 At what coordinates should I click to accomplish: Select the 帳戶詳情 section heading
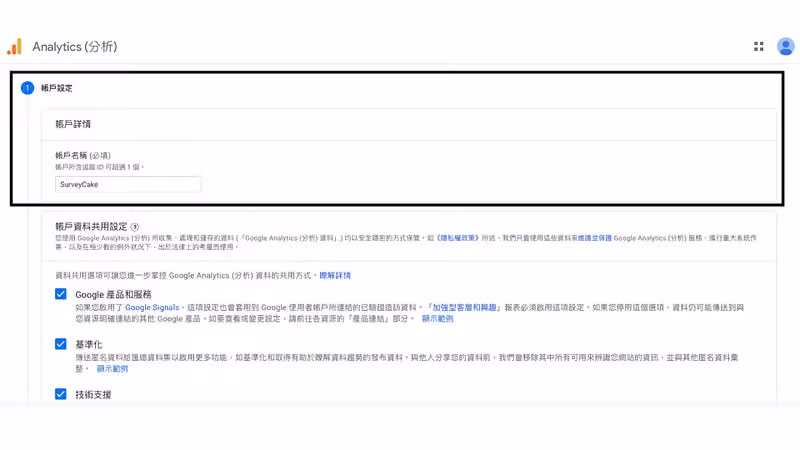tap(73, 124)
